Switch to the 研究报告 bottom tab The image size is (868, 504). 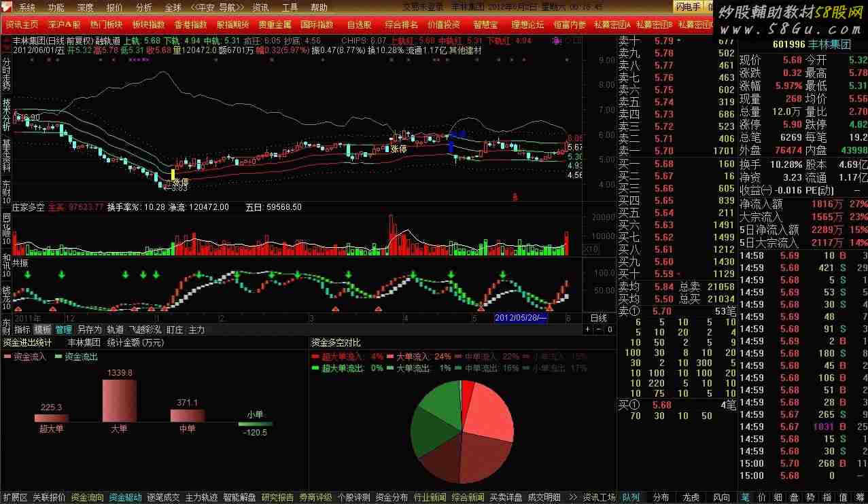coord(278,497)
